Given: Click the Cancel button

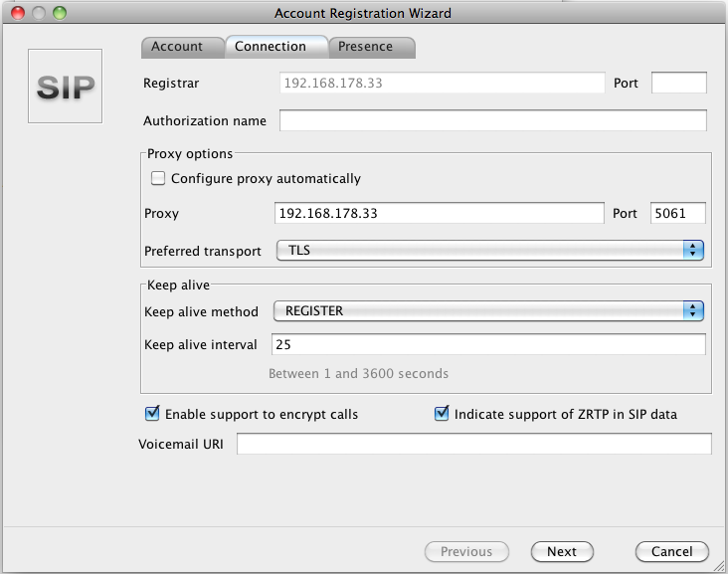Looking at the screenshot, I should (671, 551).
